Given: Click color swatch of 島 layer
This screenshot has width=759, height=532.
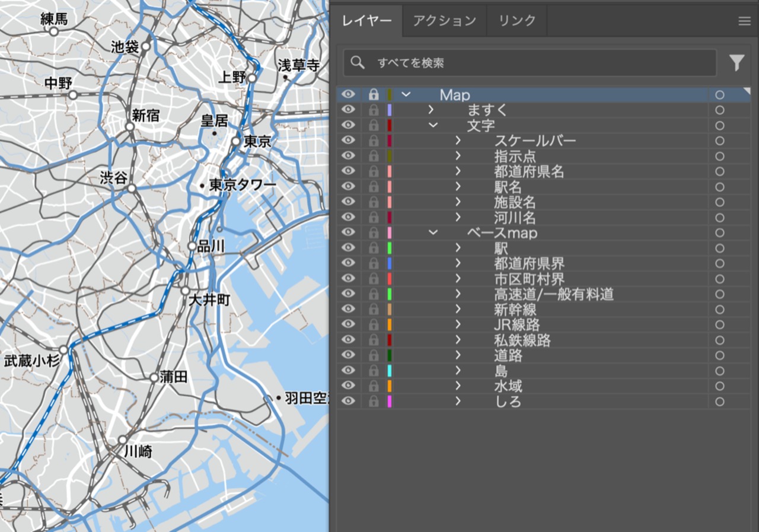Looking at the screenshot, I should pyautogui.click(x=390, y=371).
